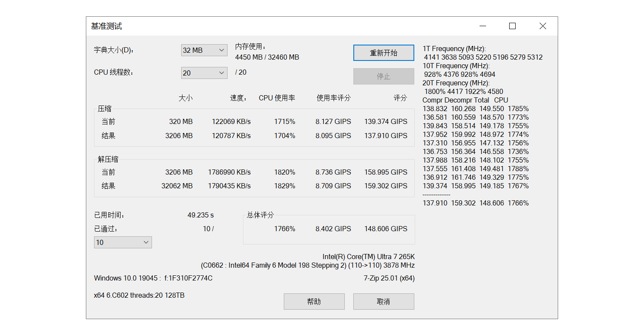Viewport: 644px width, 335px height.
Task: Select the Intel(R) Core(TM) Ultra 7 265K text
Action: point(369,257)
